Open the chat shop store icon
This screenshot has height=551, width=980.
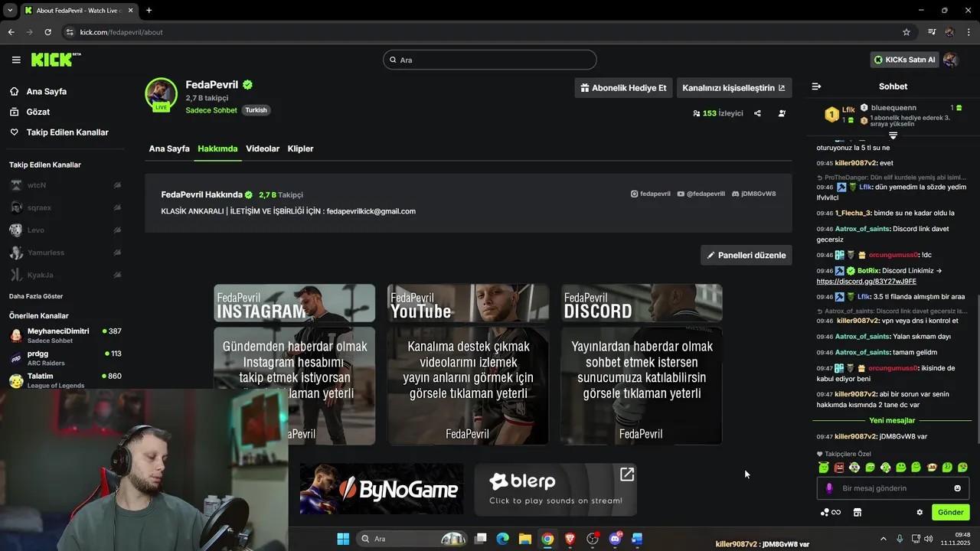pyautogui.click(x=857, y=512)
